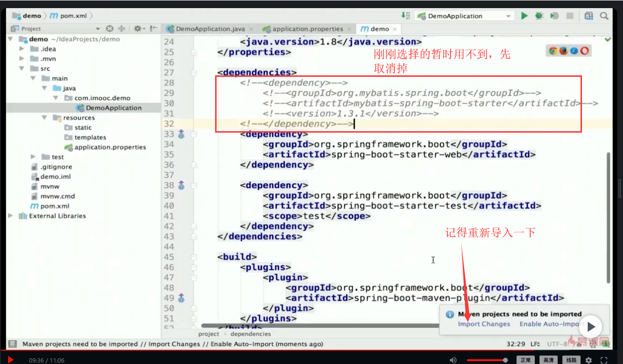
Task: Open video player settings gear
Action: coord(589,360)
